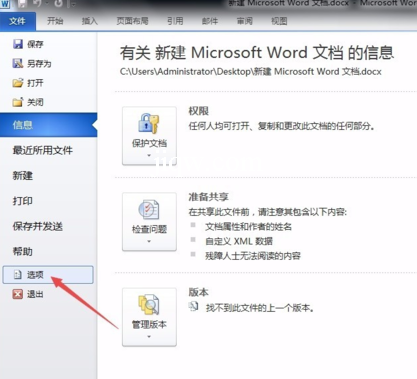The height and width of the screenshot is (379, 417).
Task: Click the 另存为 label
Action: tap(39, 63)
